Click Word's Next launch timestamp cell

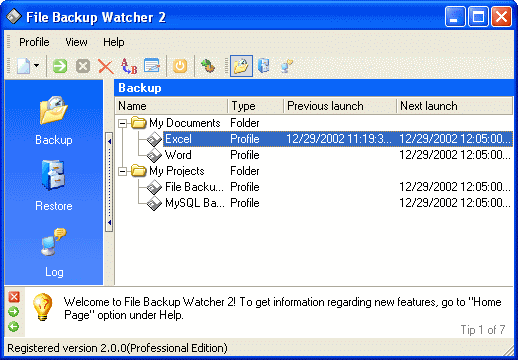[x=455, y=155]
